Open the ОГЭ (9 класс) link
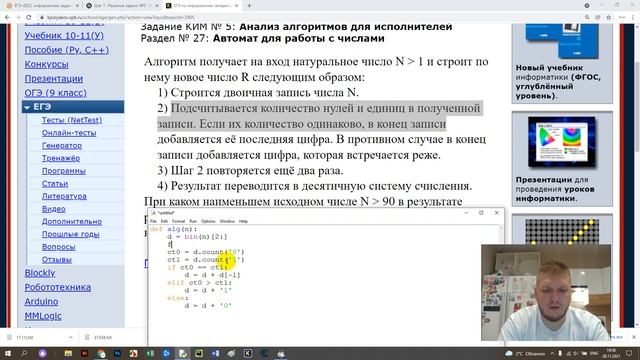The width and height of the screenshot is (640, 360). (x=56, y=93)
